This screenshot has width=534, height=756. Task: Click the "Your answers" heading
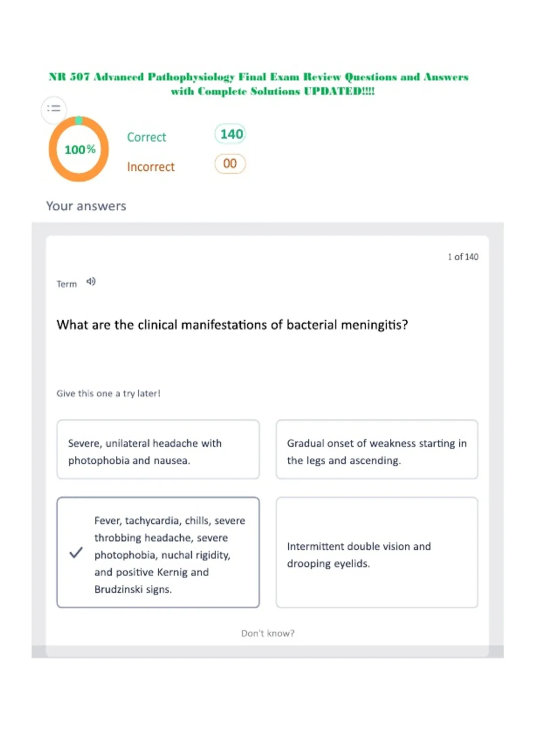click(x=86, y=206)
